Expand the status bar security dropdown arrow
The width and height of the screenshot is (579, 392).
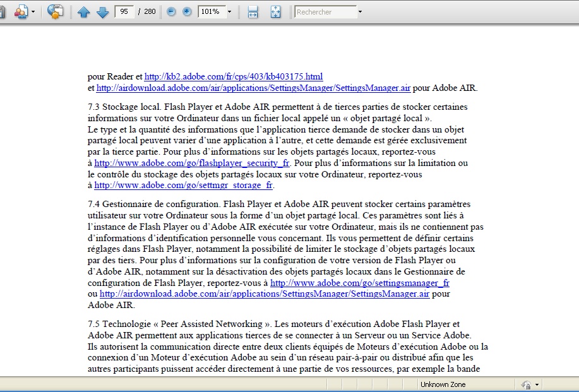pyautogui.click(x=537, y=384)
